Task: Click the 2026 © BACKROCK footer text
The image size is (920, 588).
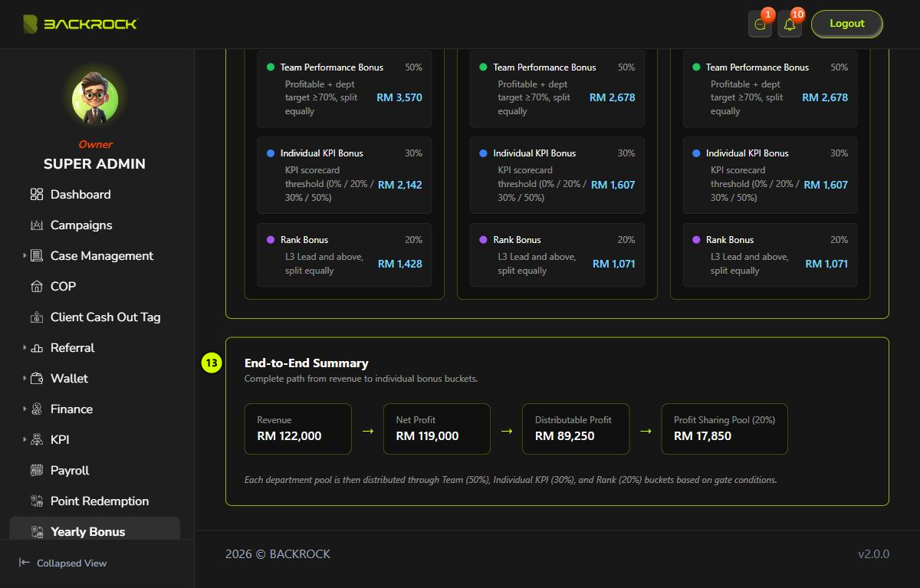Action: pyautogui.click(x=278, y=554)
